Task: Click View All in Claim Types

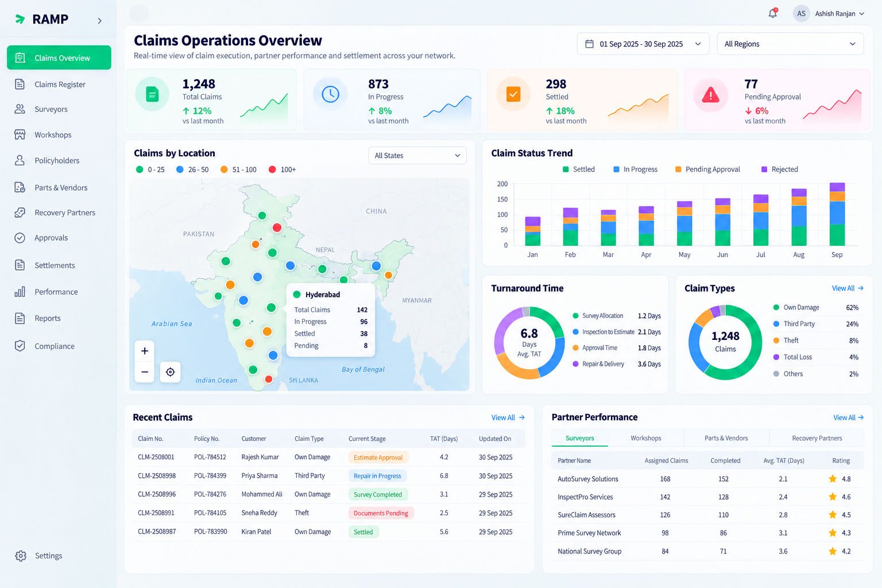Action: point(848,288)
